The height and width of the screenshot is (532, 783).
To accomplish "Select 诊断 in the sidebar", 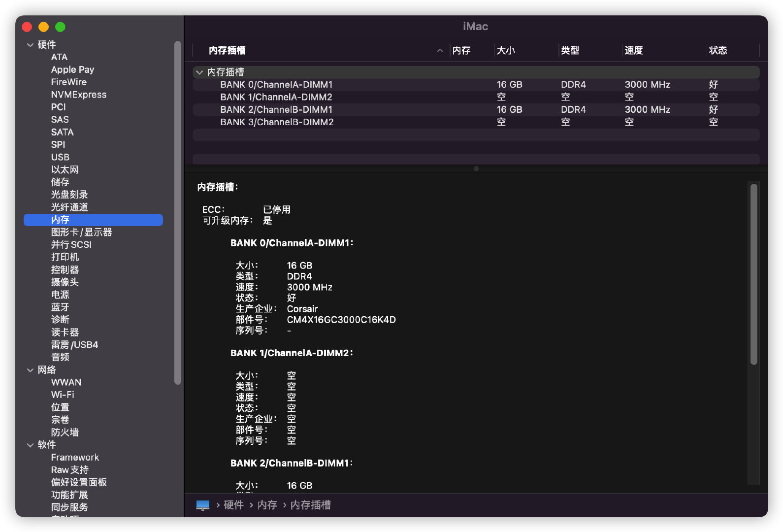I will [x=60, y=320].
